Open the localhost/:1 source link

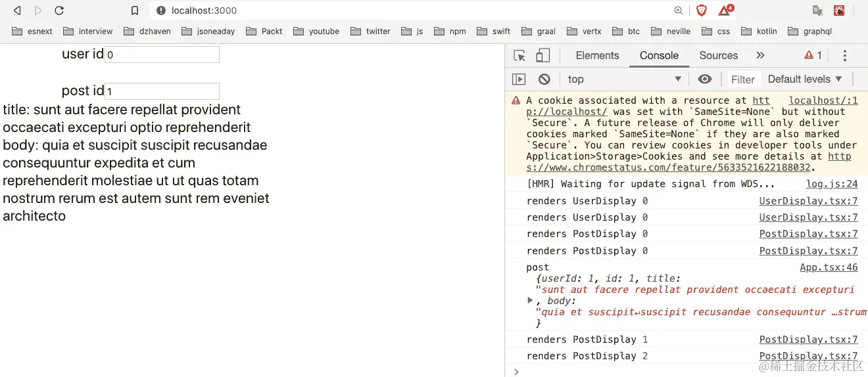(x=823, y=100)
